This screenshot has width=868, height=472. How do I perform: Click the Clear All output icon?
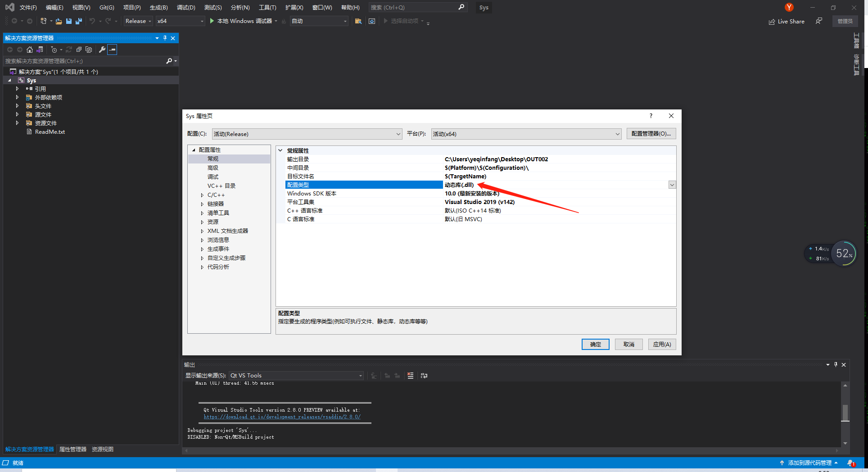point(410,375)
